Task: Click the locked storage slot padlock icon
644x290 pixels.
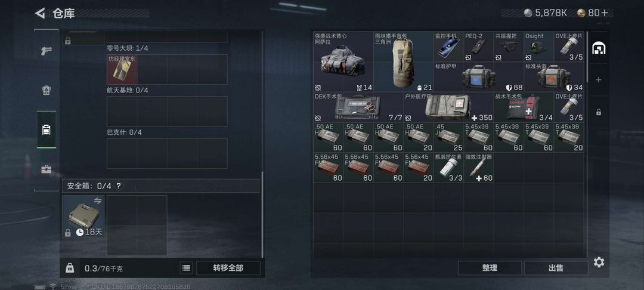Action: 599,112
